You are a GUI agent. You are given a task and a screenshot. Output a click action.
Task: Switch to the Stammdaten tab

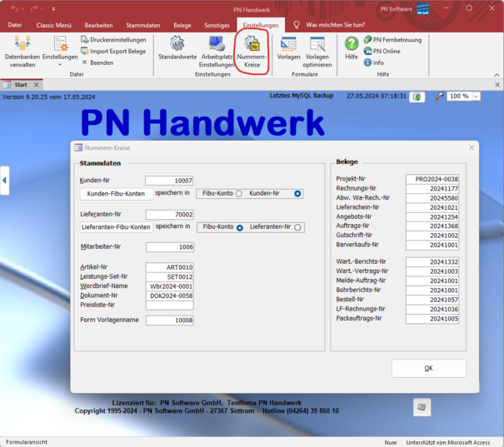[143, 25]
